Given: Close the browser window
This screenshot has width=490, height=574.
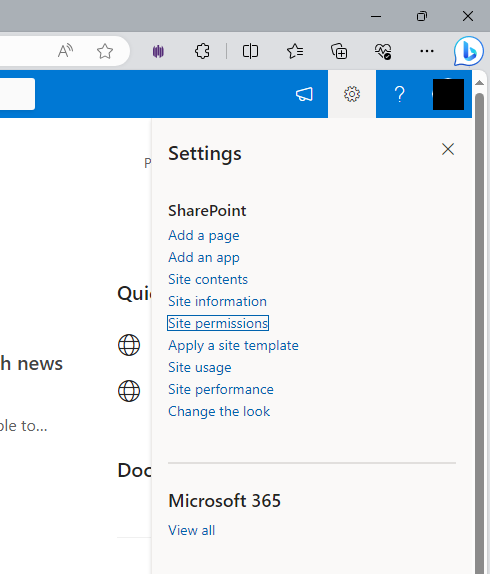Looking at the screenshot, I should [x=468, y=16].
